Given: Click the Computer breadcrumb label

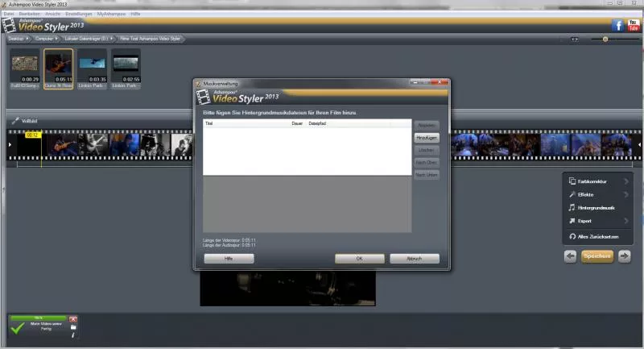Looking at the screenshot, I should [44, 39].
